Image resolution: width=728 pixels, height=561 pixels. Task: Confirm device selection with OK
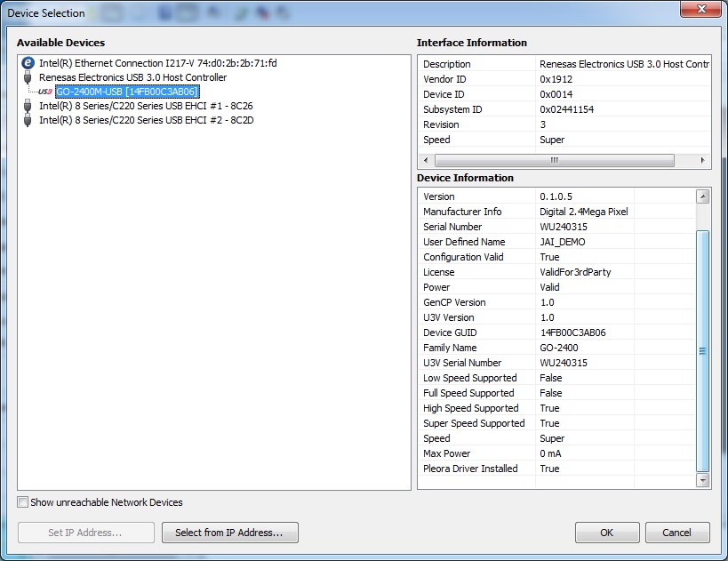(x=607, y=533)
